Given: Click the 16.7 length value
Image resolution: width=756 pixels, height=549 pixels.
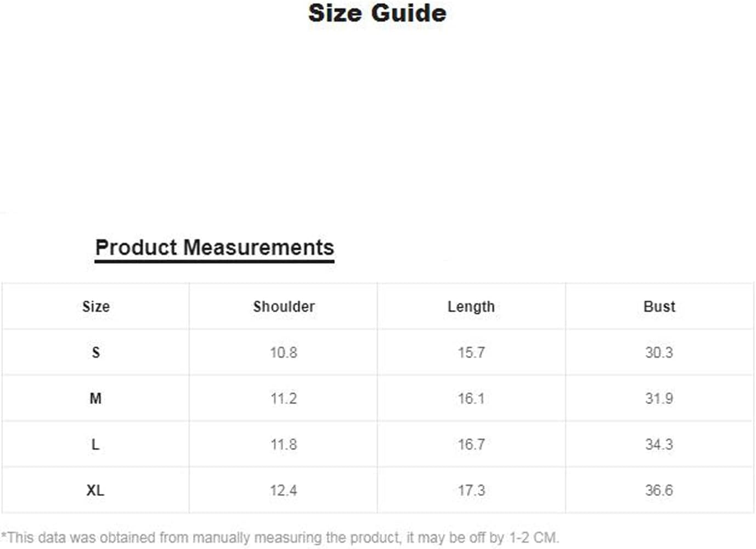Looking at the screenshot, I should tap(471, 445).
